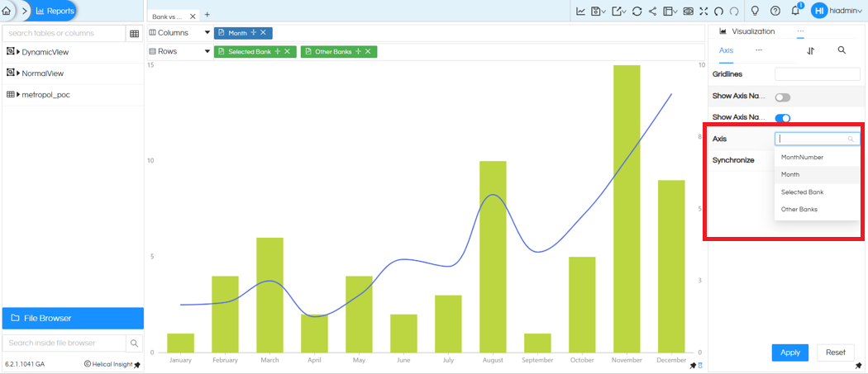
Task: Click the save report floppy disk icon
Action: click(598, 11)
